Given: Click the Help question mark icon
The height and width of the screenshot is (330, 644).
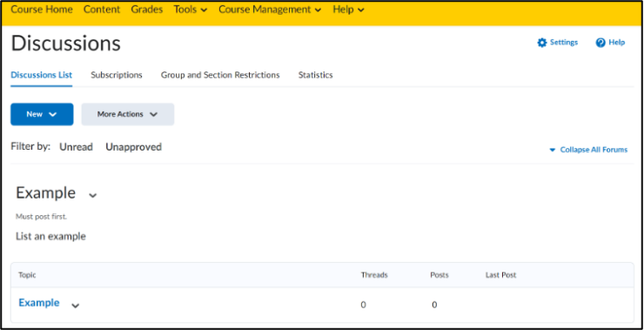Looking at the screenshot, I should click(x=600, y=43).
